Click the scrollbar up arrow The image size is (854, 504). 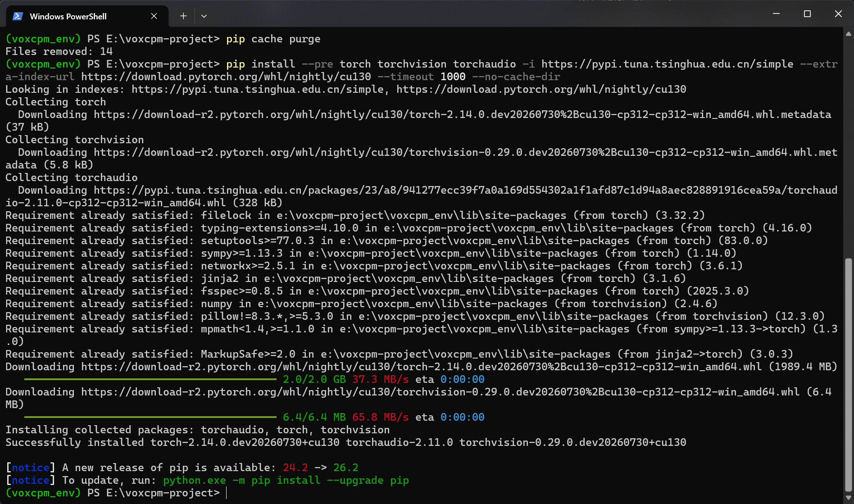(849, 34)
